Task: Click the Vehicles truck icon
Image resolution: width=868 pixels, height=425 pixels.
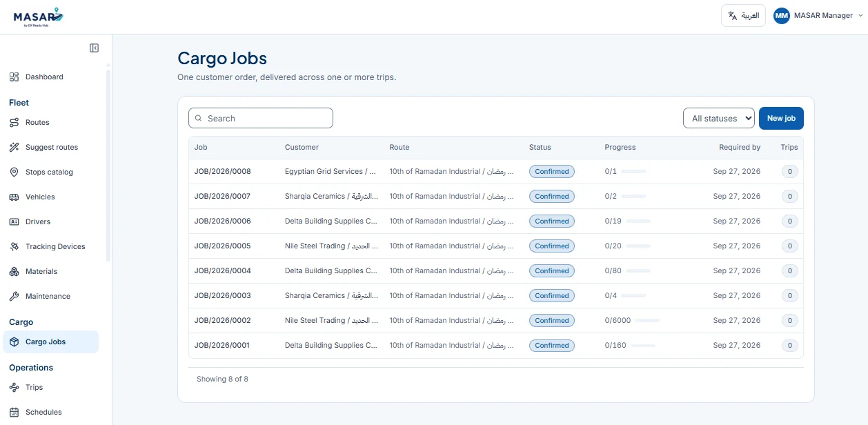Action: point(14,197)
